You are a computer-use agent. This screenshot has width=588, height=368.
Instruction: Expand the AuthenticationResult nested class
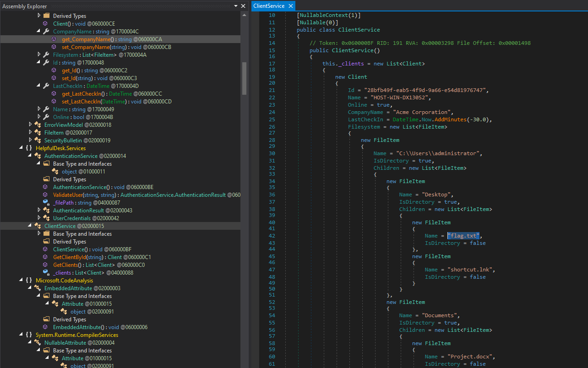[x=39, y=211]
